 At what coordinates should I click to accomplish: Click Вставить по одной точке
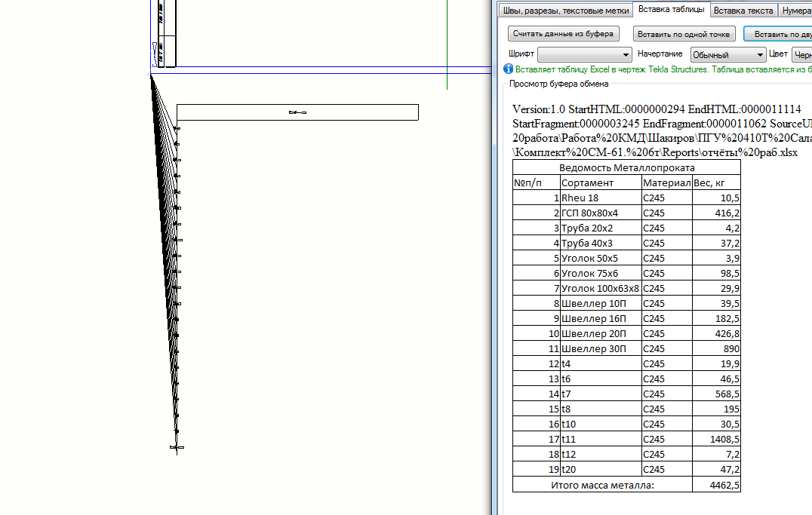pyautogui.click(x=684, y=34)
